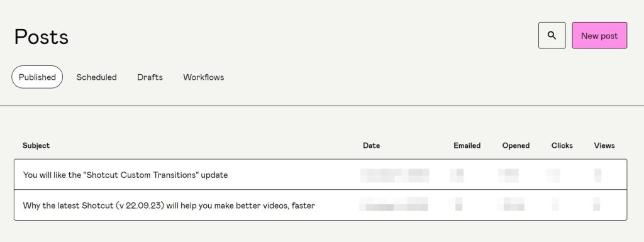This screenshot has height=242, width=644.
Task: Click the Opened value for Custom Transitions post
Action: [x=508, y=175]
